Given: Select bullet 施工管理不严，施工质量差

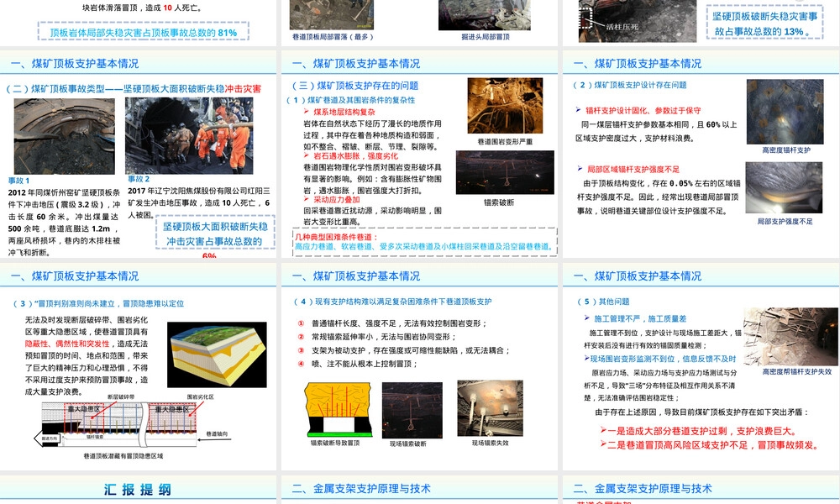Looking at the screenshot, I should pyautogui.click(x=640, y=318).
